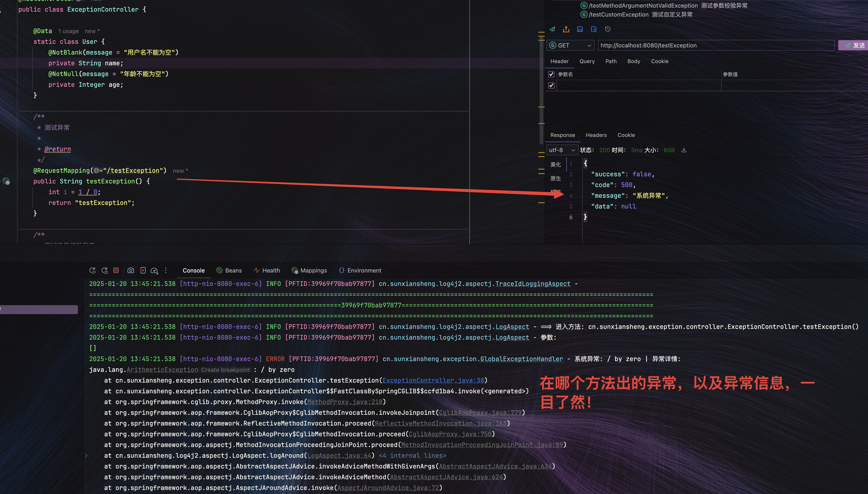Screen dimensions: 868x494
Task: Click the @return Javadoc tag
Action: (x=58, y=149)
